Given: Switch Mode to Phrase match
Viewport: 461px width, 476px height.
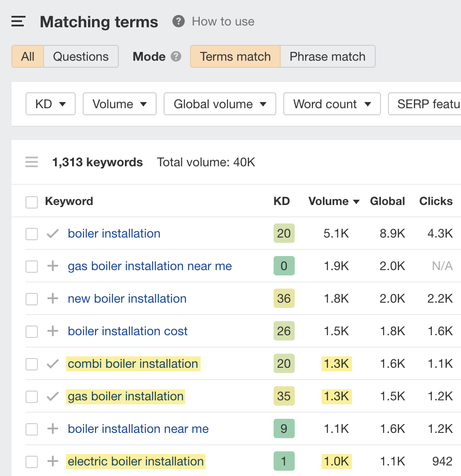Looking at the screenshot, I should click(327, 56).
